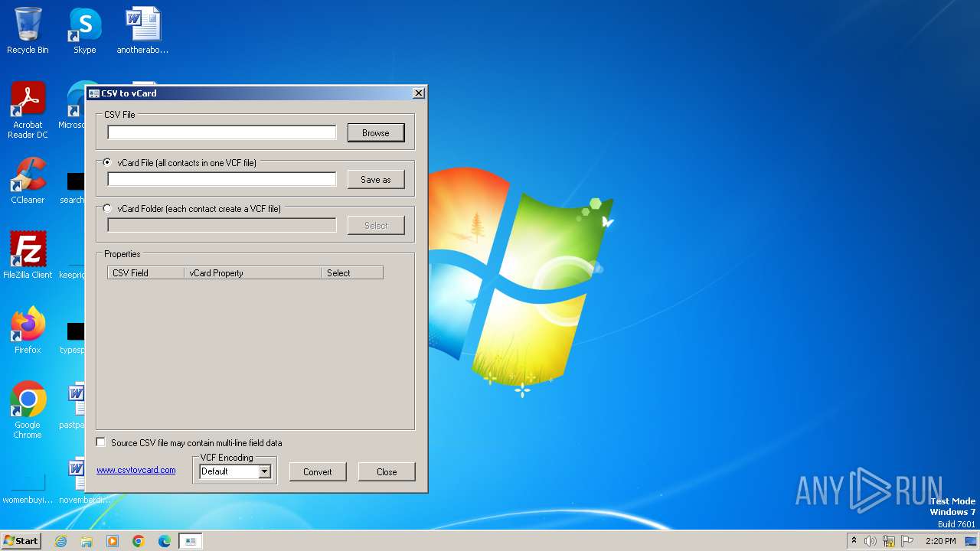980x551 pixels.
Task: Launch Microsoft Edge from the taskbar
Action: pos(165,541)
